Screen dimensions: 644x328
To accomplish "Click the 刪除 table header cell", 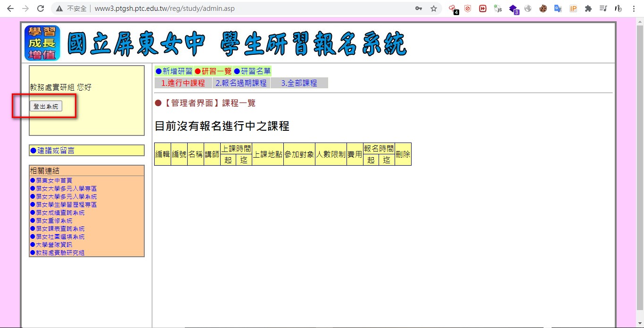I will coord(403,154).
